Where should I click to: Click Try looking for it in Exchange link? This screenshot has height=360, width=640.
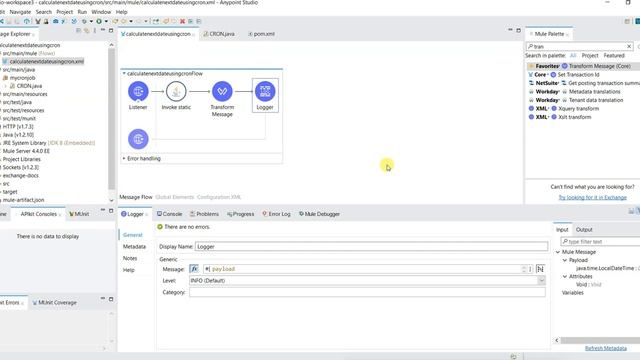(593, 198)
